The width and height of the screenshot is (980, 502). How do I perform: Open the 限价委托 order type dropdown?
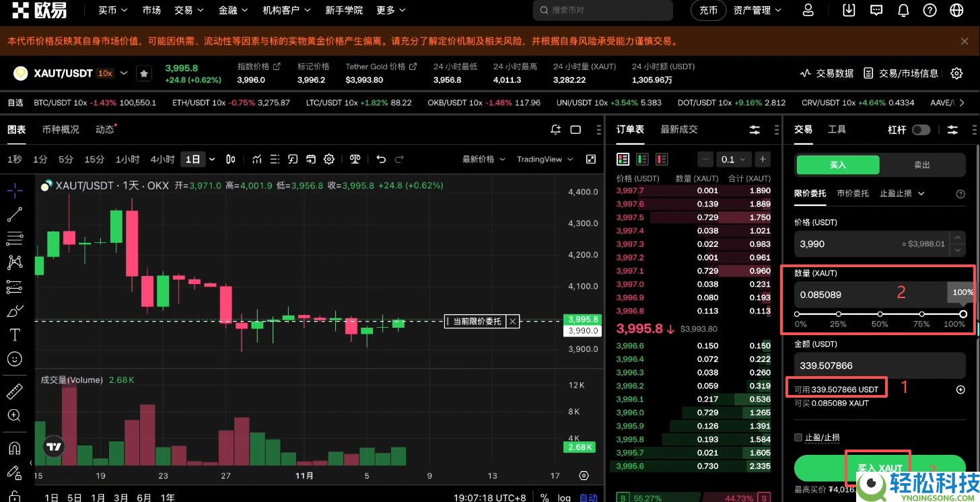810,193
